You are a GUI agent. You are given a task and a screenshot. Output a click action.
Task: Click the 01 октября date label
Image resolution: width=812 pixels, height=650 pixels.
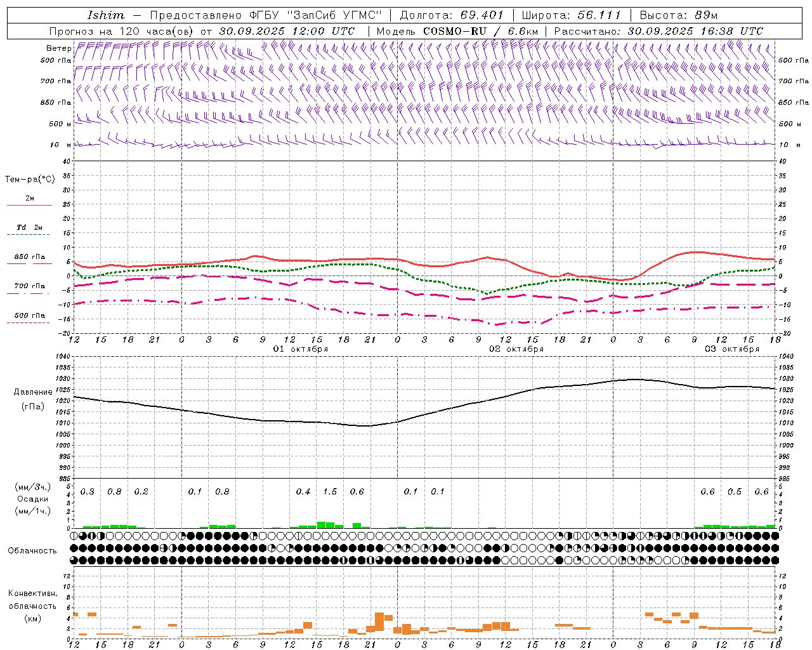(x=301, y=349)
